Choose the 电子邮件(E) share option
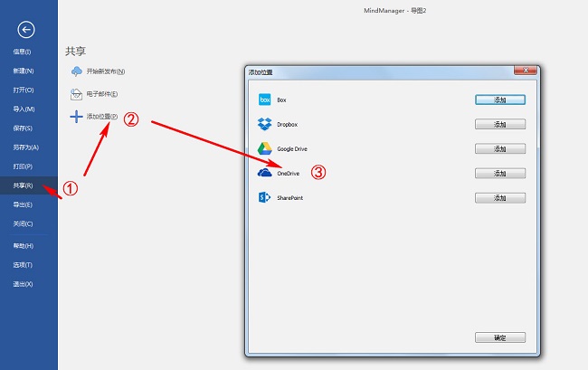 102,94
